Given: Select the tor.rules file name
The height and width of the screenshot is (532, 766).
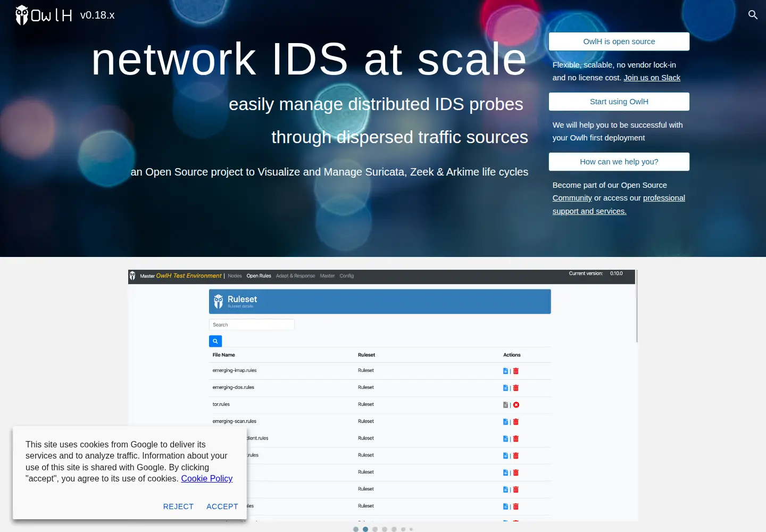Looking at the screenshot, I should click(221, 404).
